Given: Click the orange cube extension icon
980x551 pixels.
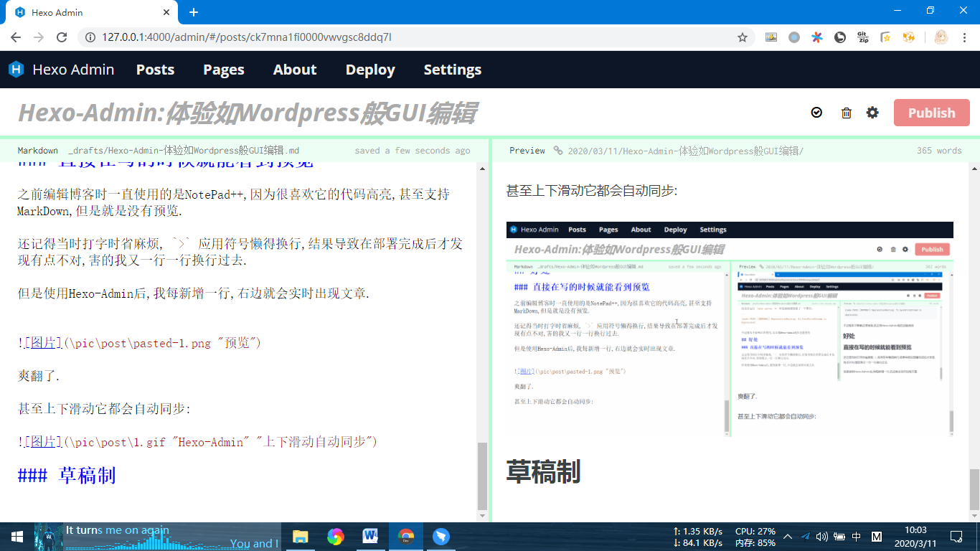Looking at the screenshot, I should click(x=909, y=37).
